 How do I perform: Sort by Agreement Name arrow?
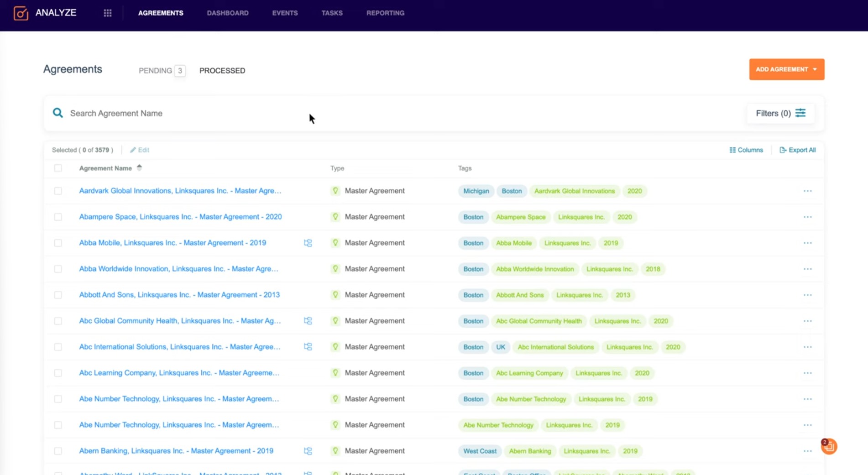coord(139,168)
